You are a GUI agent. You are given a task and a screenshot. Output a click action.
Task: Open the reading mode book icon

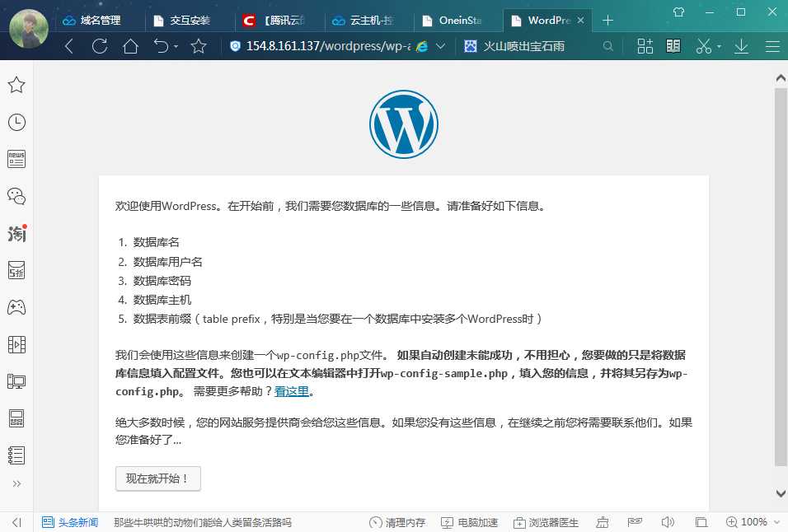pos(673,46)
